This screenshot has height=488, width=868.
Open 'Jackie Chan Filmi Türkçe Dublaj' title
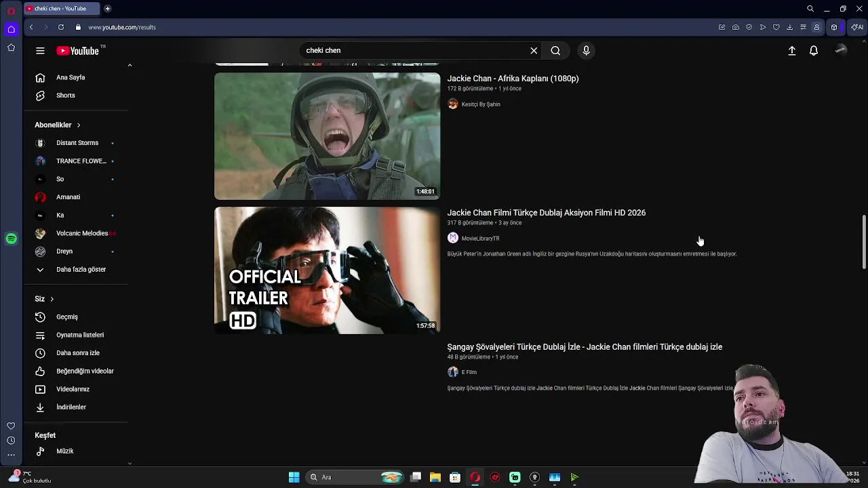[x=546, y=213]
